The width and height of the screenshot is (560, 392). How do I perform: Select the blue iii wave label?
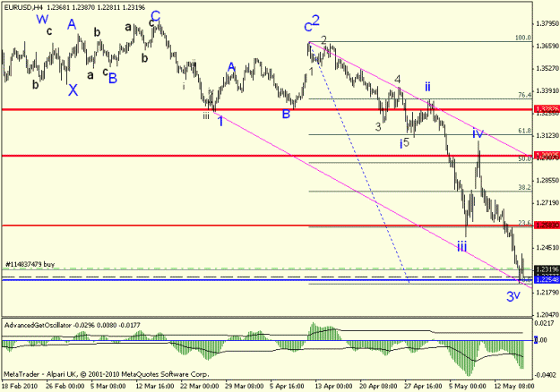pos(461,246)
